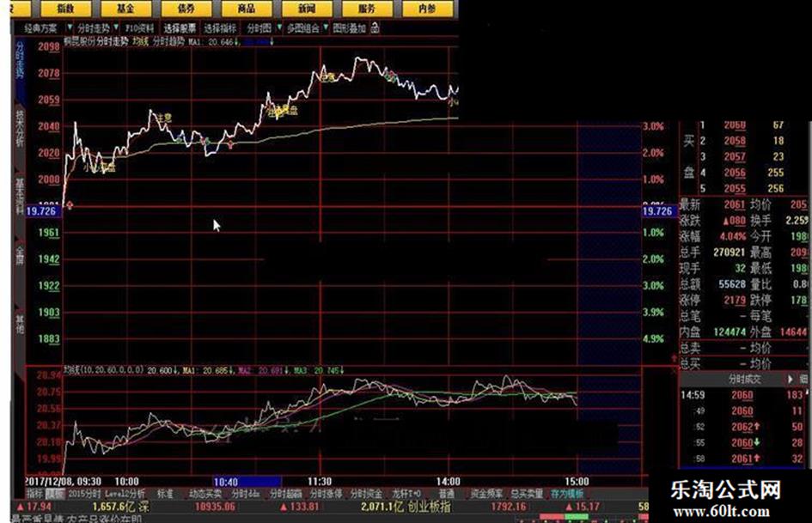Click 图形叠加 in the toolbar
This screenshot has height=523, width=812.
click(350, 28)
